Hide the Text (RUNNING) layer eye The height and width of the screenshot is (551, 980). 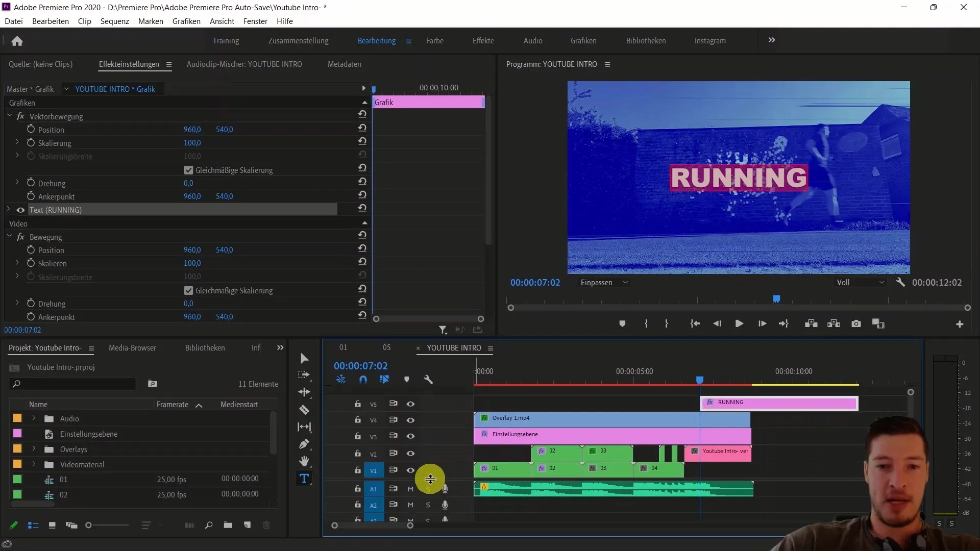(x=20, y=210)
